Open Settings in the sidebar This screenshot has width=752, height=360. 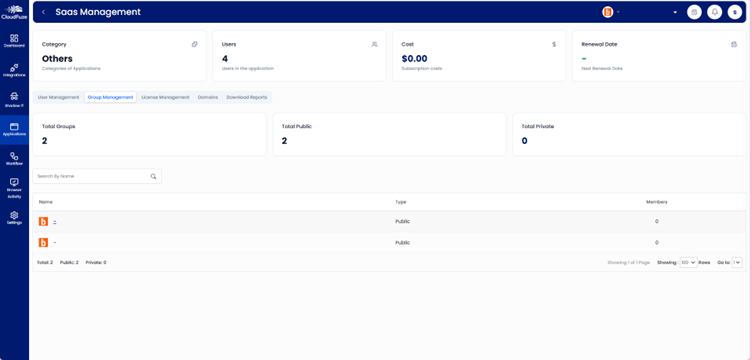[x=14, y=218]
